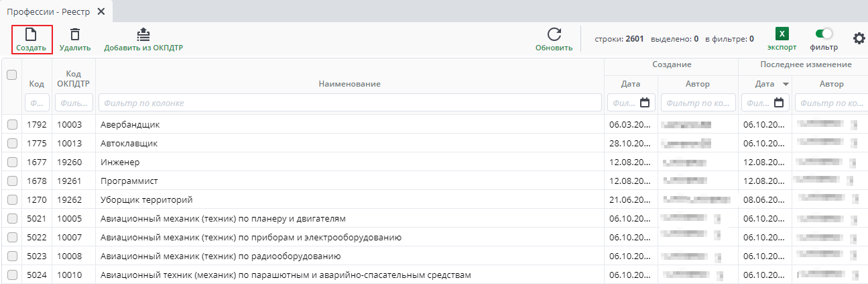Open calendar in Последнее изменение date filter
868x284 pixels.
[779, 103]
